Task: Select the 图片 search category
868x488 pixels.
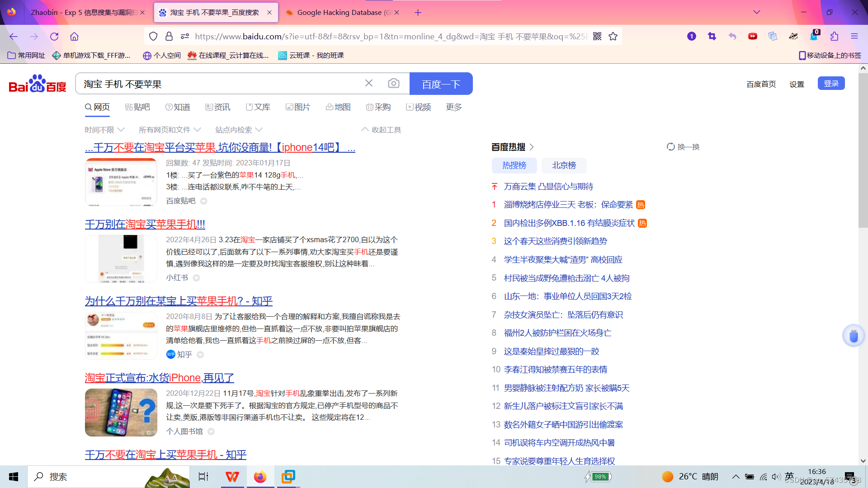Action: [298, 107]
